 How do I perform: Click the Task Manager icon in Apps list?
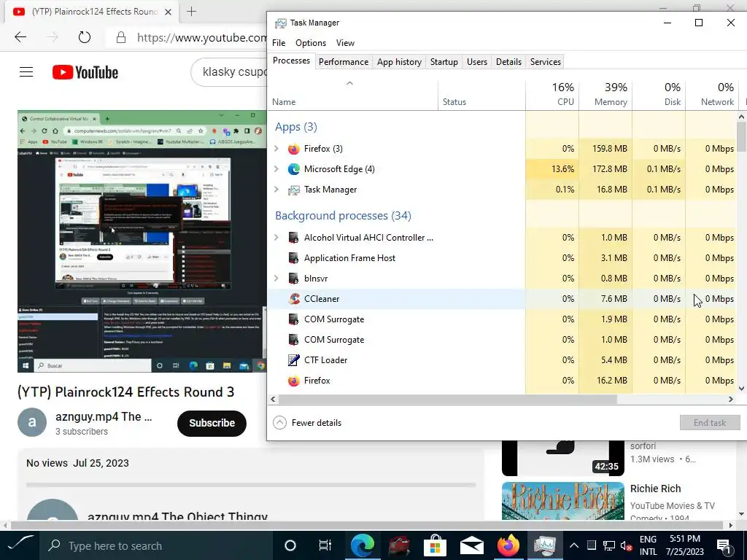pyautogui.click(x=294, y=190)
